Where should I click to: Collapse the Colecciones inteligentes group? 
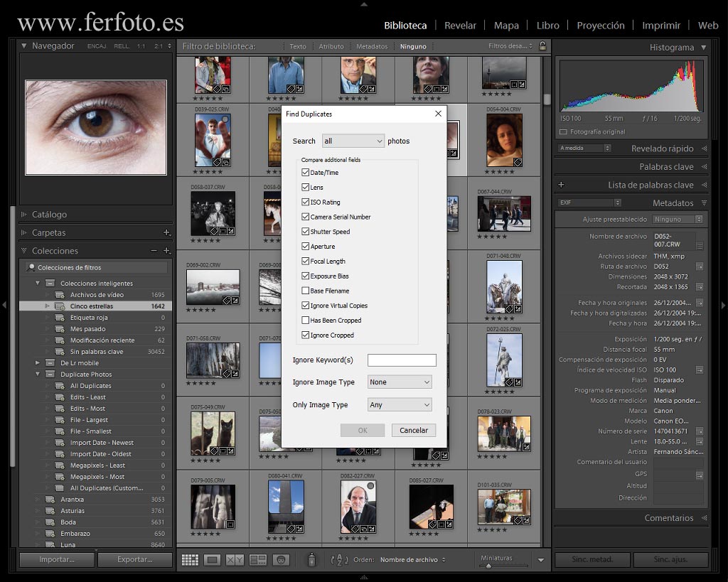tap(38, 283)
